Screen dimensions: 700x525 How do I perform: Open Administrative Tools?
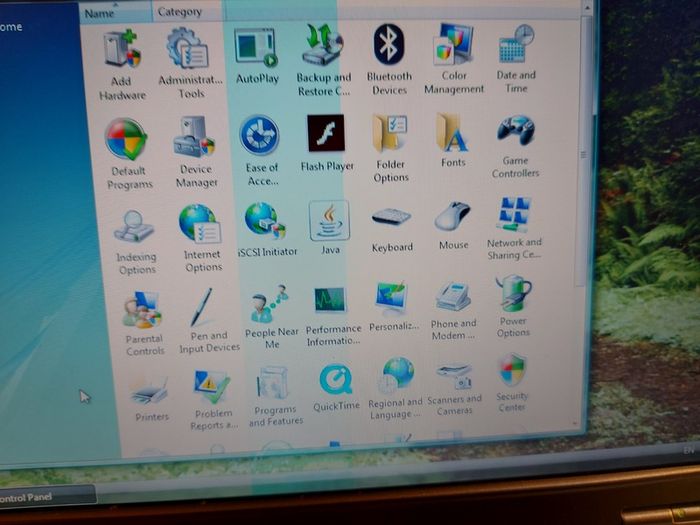pos(190,62)
